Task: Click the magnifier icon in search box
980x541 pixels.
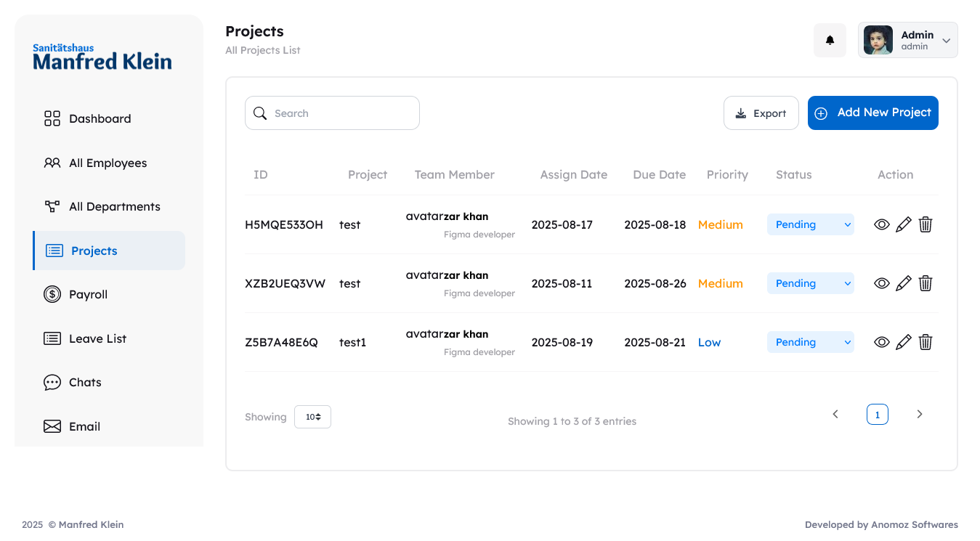Action: [260, 113]
